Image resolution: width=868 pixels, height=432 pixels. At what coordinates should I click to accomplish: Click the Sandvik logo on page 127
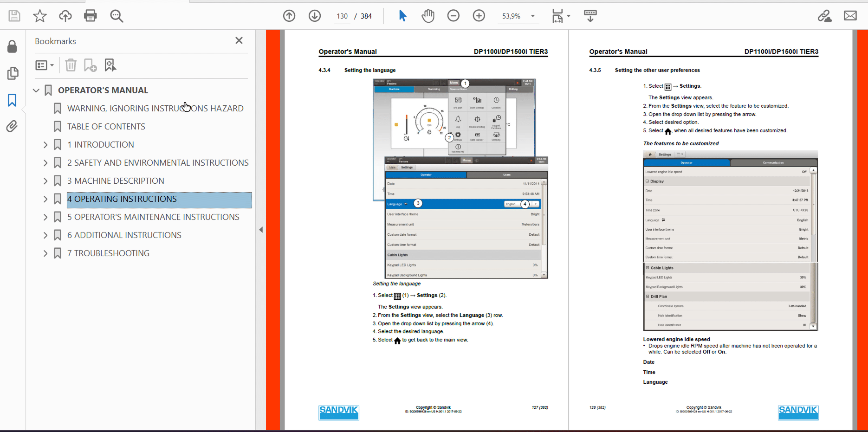339,413
